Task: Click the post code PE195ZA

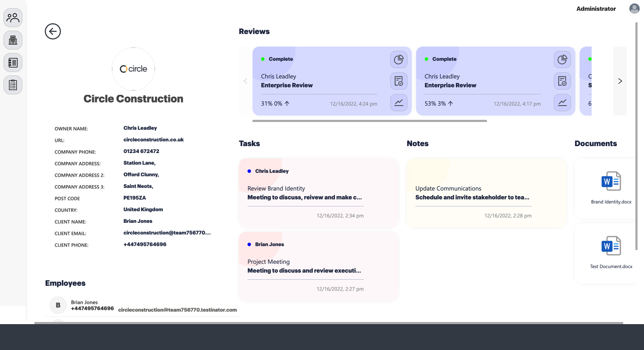Action: pyautogui.click(x=135, y=198)
